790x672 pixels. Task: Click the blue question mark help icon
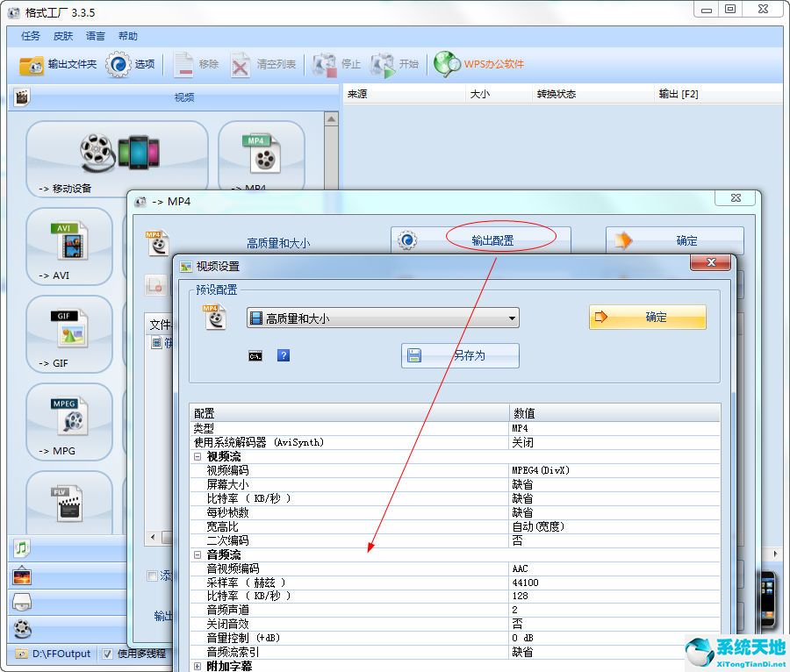pyautogui.click(x=284, y=355)
